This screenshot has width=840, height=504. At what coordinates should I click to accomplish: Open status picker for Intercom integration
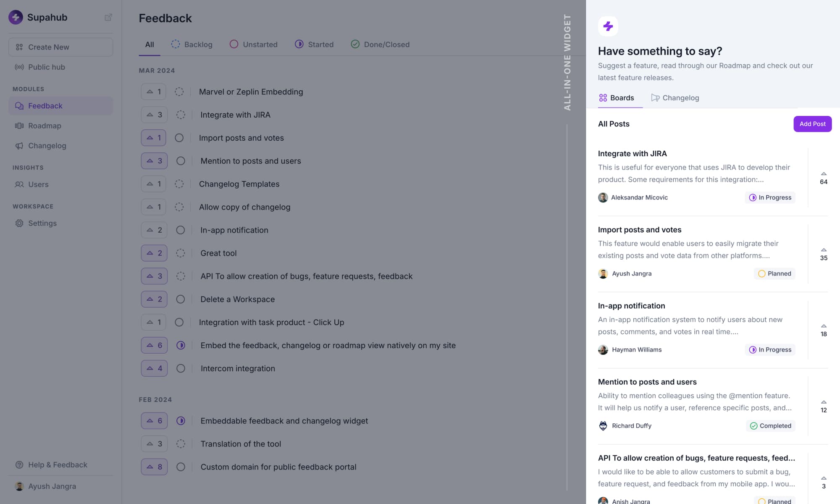(x=181, y=368)
